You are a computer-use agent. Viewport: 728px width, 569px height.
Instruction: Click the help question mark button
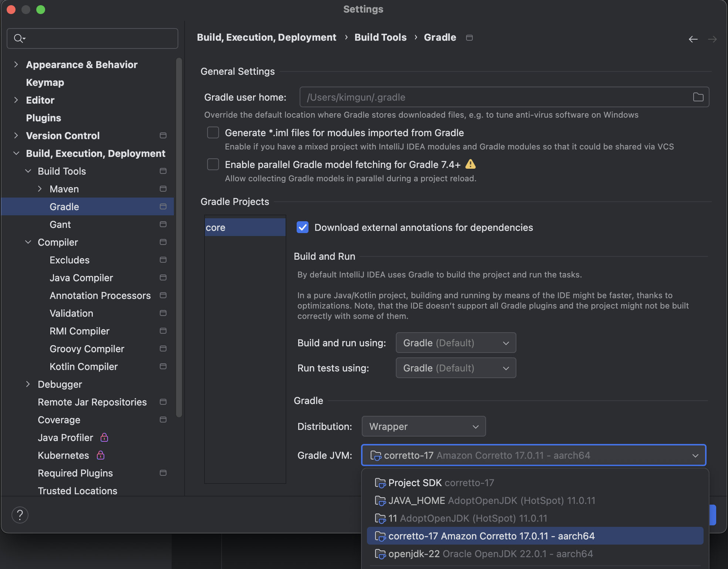[x=20, y=515]
